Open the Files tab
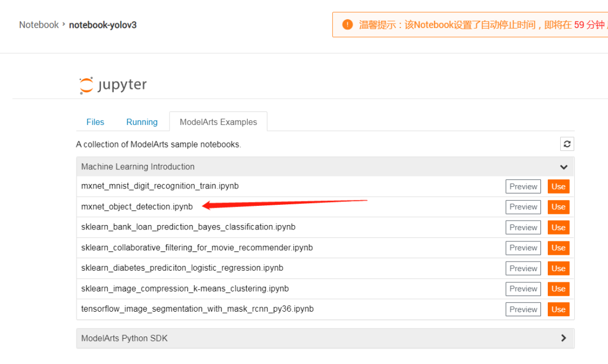The image size is (608, 364). pos(95,122)
